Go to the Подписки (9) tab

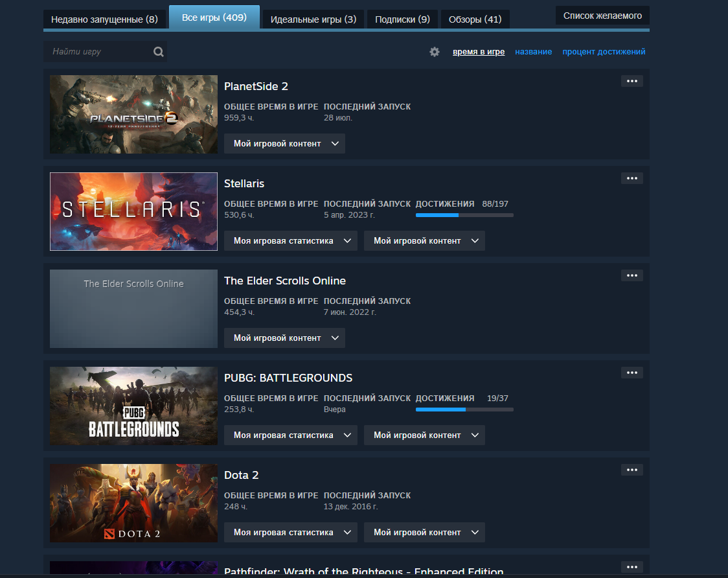402,19
